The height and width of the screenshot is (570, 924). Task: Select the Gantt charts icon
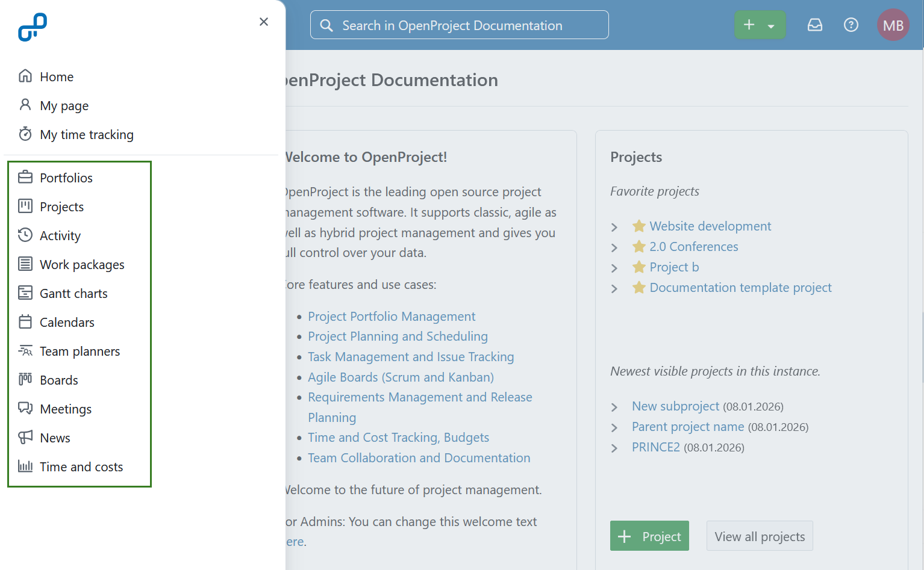point(25,293)
